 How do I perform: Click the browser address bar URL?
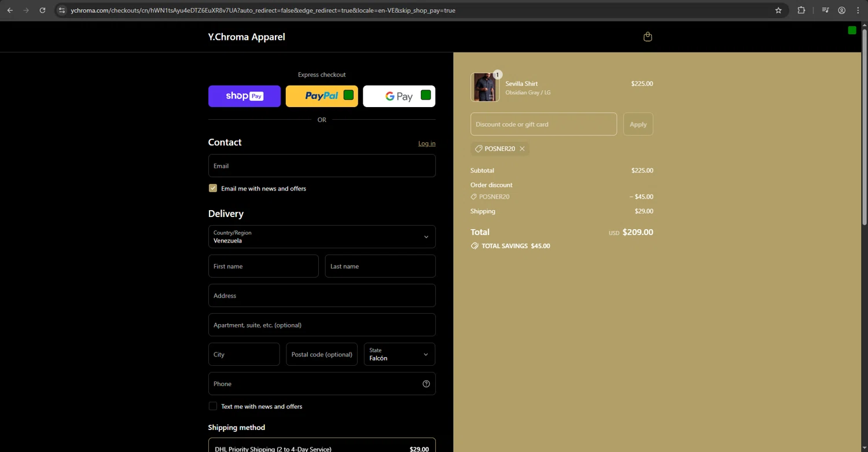(263, 10)
